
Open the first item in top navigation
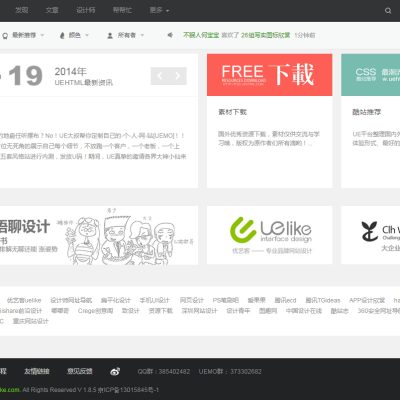point(22,10)
